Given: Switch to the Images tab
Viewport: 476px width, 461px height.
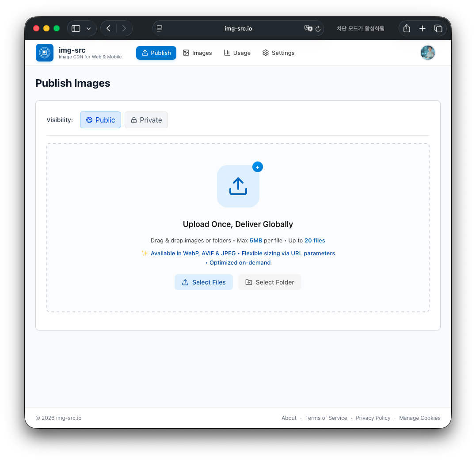Looking at the screenshot, I should point(197,53).
